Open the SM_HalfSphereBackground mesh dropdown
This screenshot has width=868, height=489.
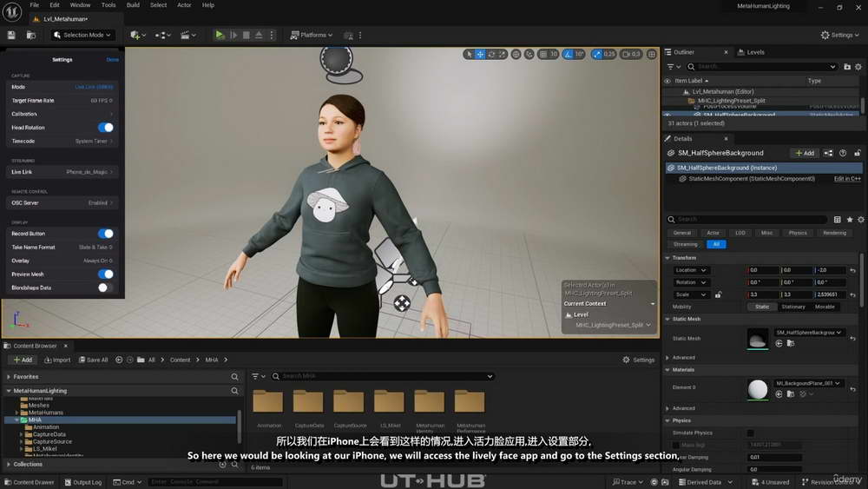click(809, 333)
